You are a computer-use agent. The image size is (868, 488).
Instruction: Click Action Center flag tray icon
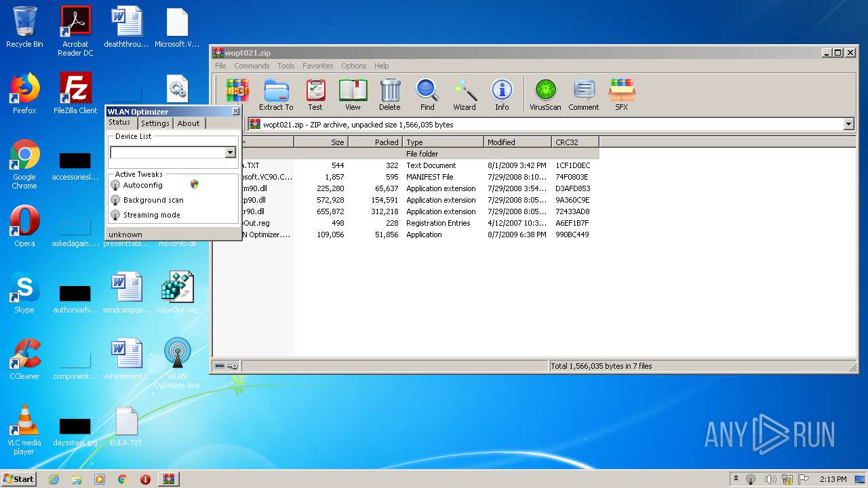tap(805, 479)
